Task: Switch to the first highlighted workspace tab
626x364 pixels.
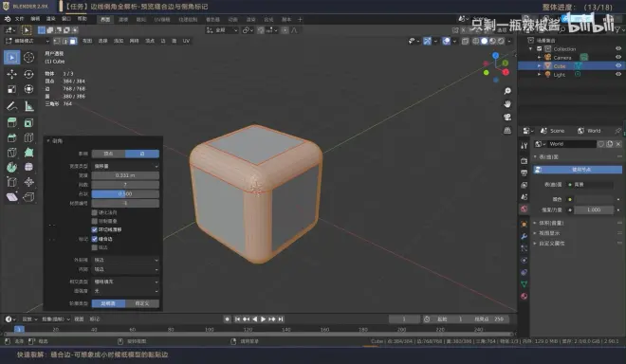Action: click(105, 20)
